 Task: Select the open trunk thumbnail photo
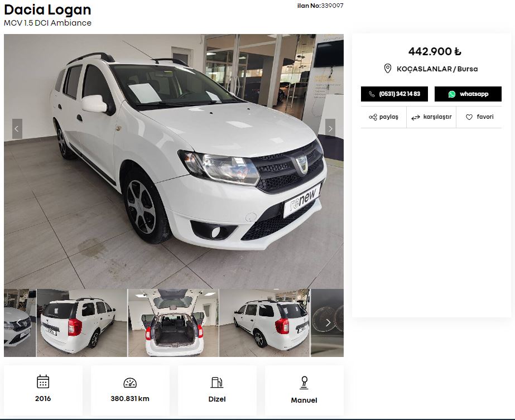click(173, 323)
